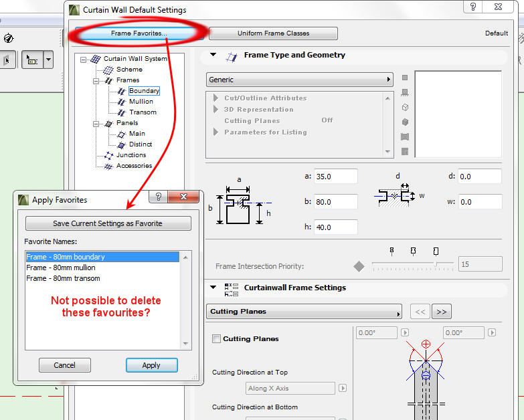Click the d offset field
This screenshot has width=524, height=420.
(480, 177)
